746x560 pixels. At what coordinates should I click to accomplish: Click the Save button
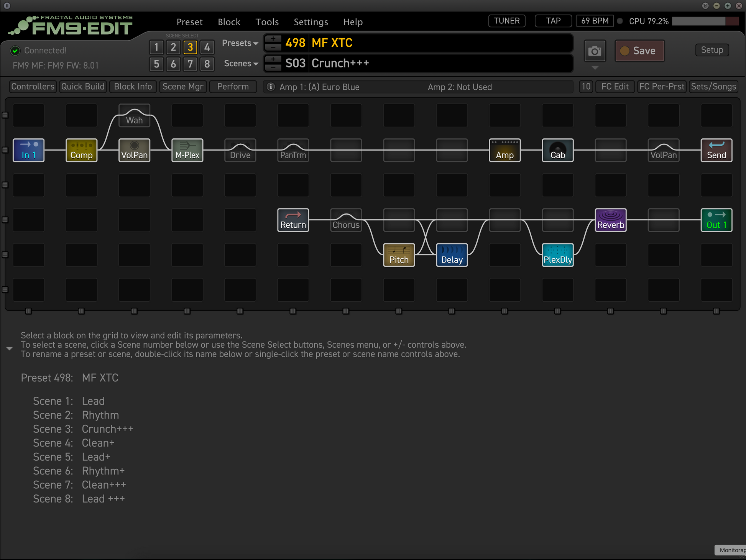click(639, 51)
